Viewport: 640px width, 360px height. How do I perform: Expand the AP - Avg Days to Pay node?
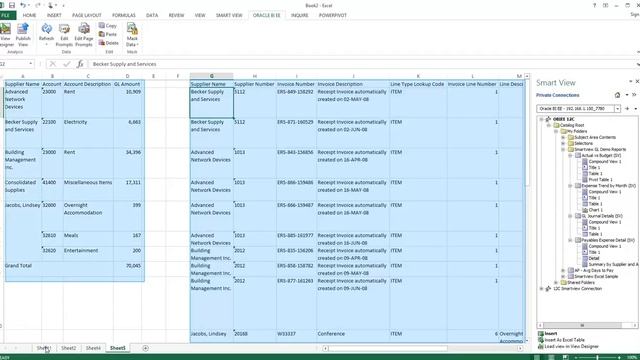point(563,270)
